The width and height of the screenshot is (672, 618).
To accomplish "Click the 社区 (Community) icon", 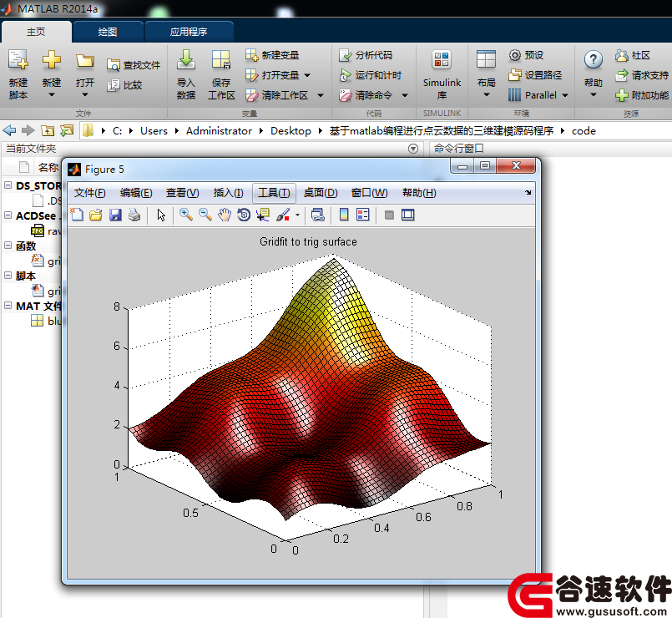I will tap(621, 55).
